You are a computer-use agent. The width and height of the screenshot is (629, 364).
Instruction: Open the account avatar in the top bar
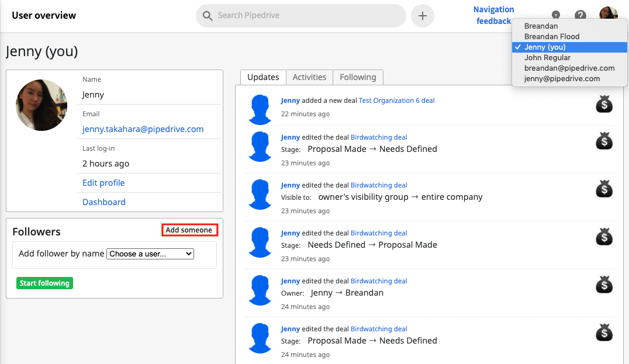point(608,13)
